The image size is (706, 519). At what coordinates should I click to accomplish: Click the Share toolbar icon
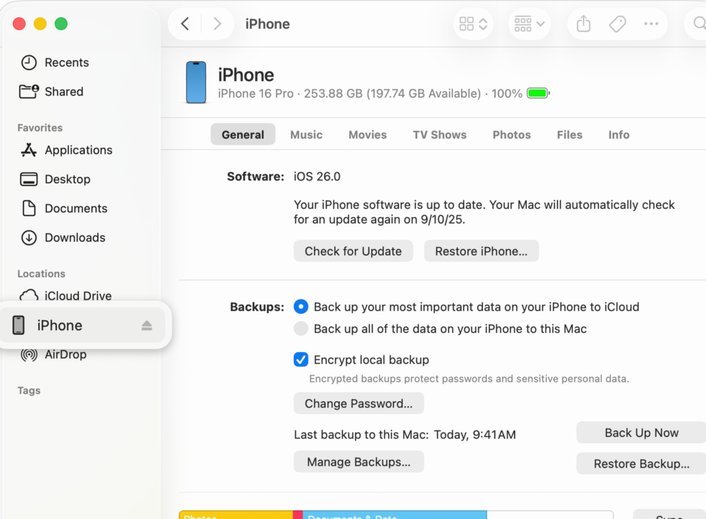click(584, 24)
